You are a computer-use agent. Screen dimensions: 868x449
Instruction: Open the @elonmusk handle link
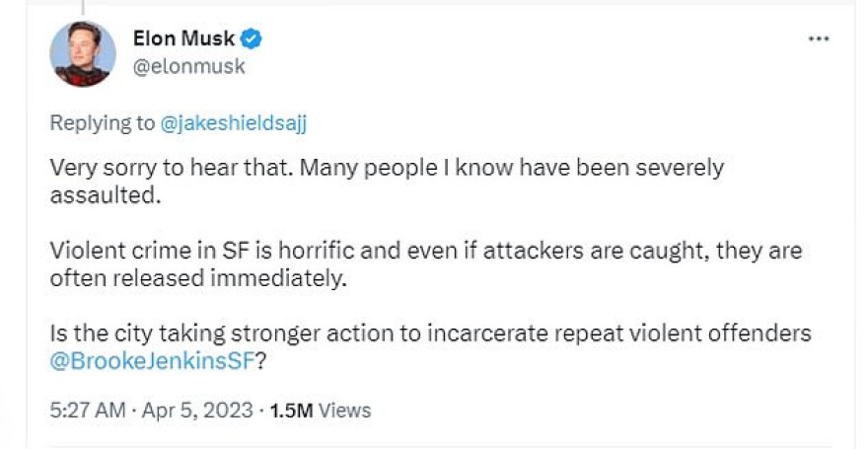188,67
